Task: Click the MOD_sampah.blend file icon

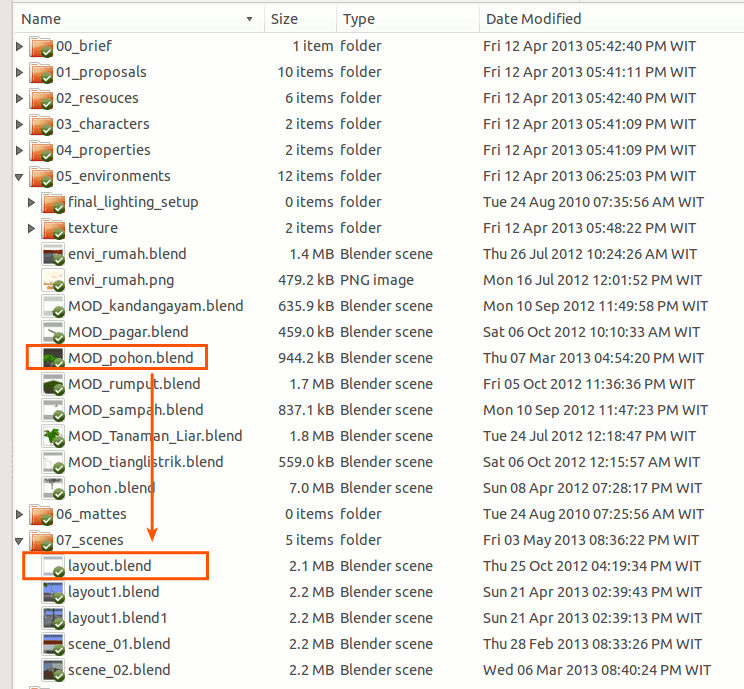Action: click(53, 411)
